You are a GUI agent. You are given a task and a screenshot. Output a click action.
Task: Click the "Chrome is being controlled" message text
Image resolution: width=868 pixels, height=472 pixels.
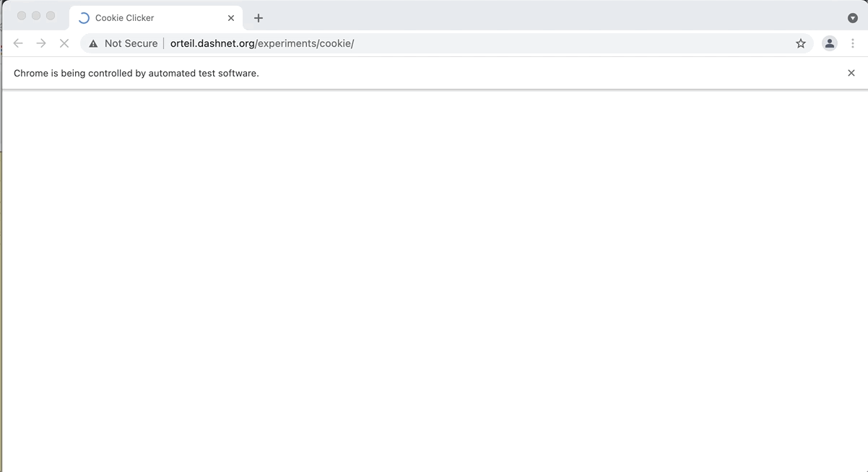pos(136,73)
